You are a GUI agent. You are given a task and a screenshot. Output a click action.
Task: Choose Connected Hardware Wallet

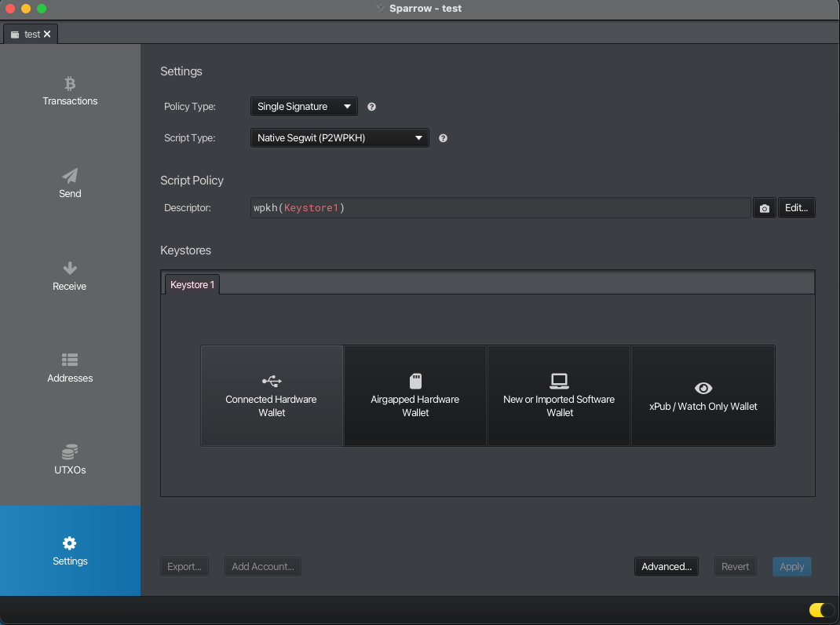coord(272,396)
